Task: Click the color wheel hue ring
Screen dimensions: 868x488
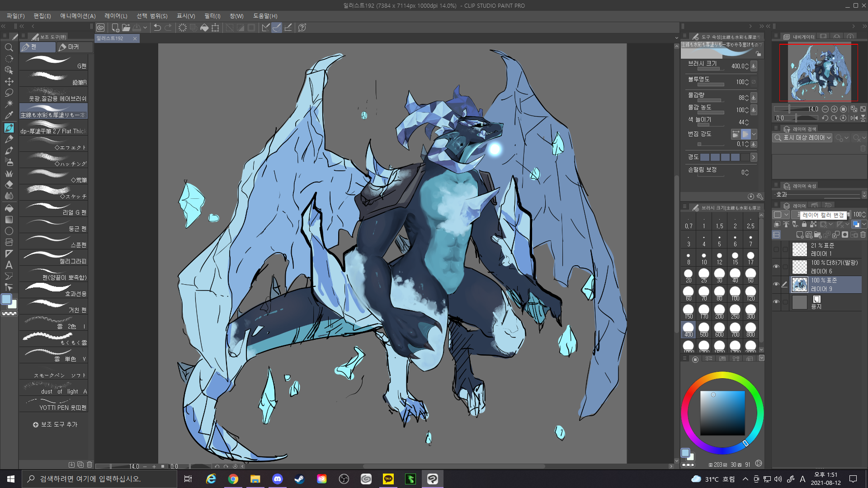Action: tap(722, 376)
